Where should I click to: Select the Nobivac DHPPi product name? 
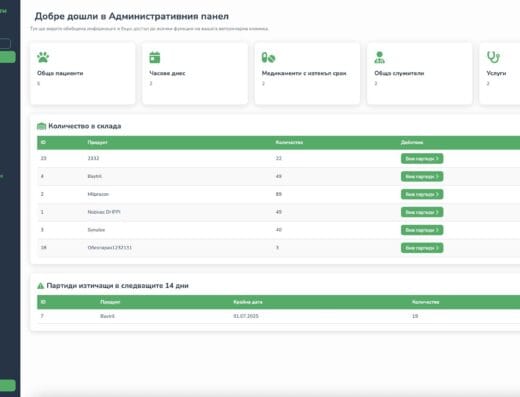(x=104, y=212)
